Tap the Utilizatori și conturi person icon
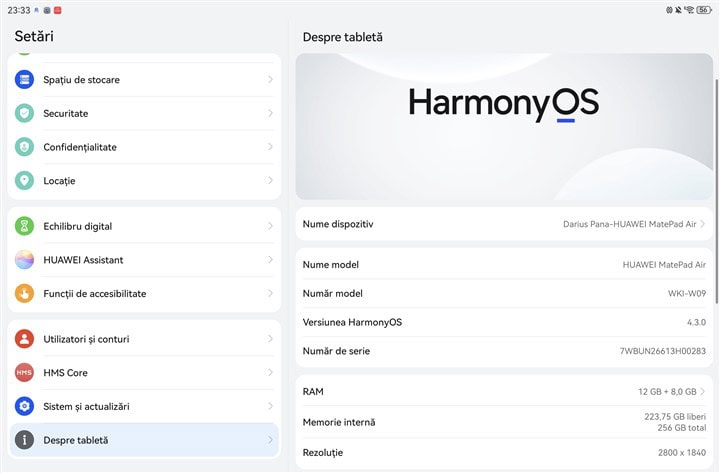Image resolution: width=720 pixels, height=473 pixels. 24,339
